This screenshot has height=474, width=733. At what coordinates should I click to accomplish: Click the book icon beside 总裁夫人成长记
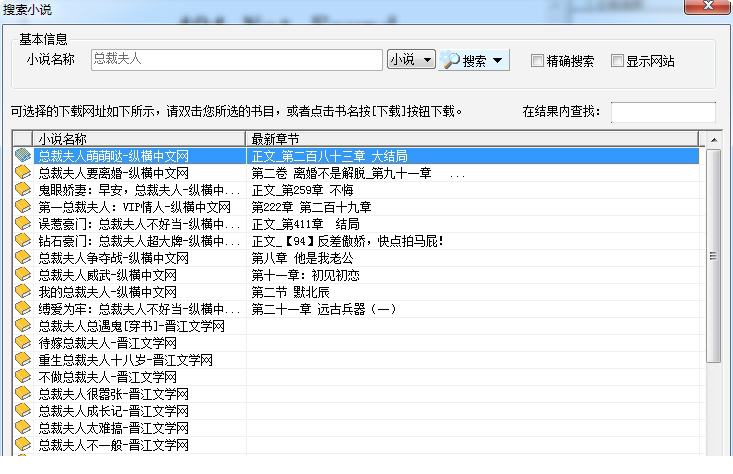pyautogui.click(x=22, y=410)
